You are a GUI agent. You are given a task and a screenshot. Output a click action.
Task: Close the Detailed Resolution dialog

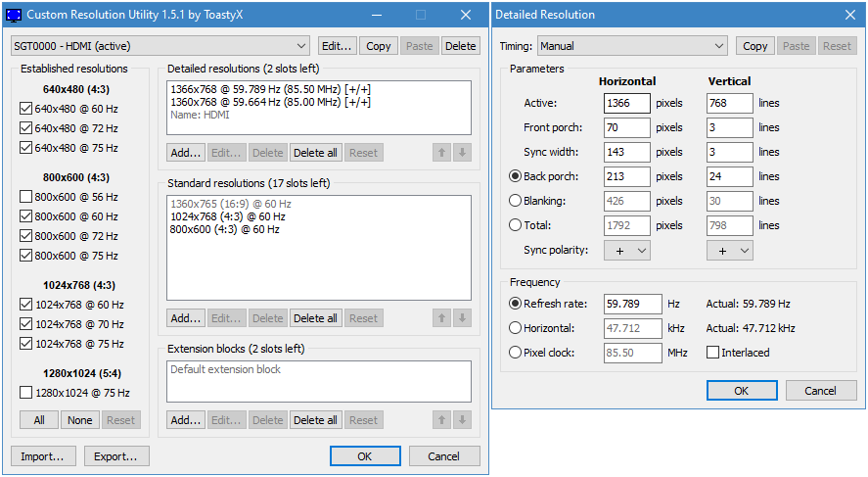[x=848, y=15]
